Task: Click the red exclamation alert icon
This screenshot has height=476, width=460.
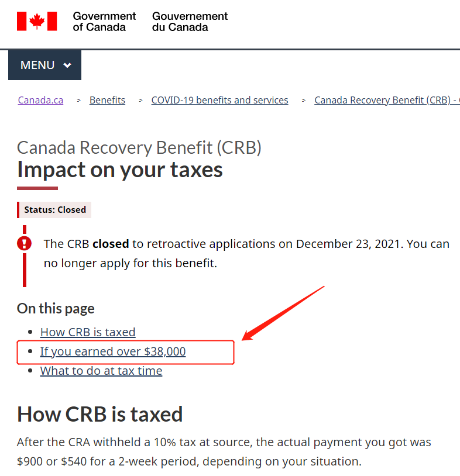Action: click(x=25, y=243)
